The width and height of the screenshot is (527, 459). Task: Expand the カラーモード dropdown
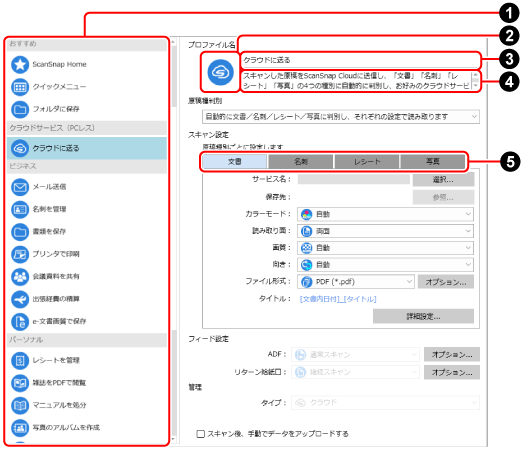385,214
